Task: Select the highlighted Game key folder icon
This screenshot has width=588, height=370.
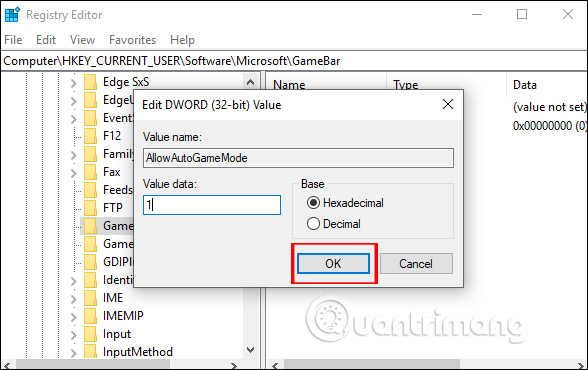Action: pos(90,226)
